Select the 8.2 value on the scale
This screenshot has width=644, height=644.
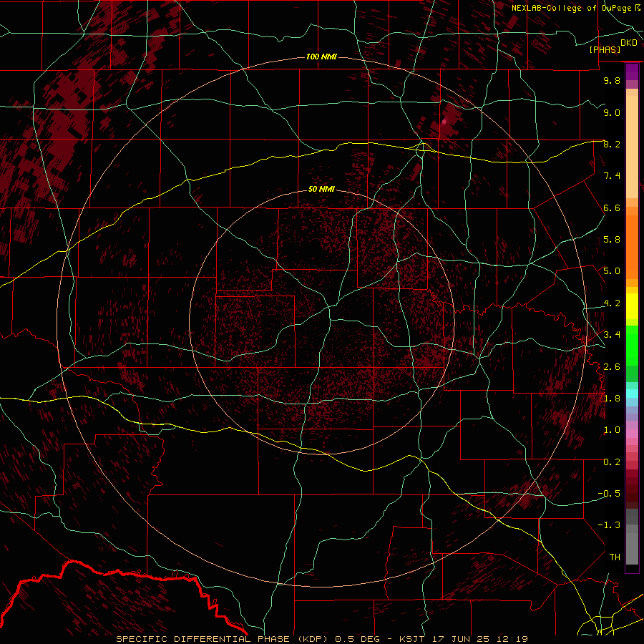point(612,144)
